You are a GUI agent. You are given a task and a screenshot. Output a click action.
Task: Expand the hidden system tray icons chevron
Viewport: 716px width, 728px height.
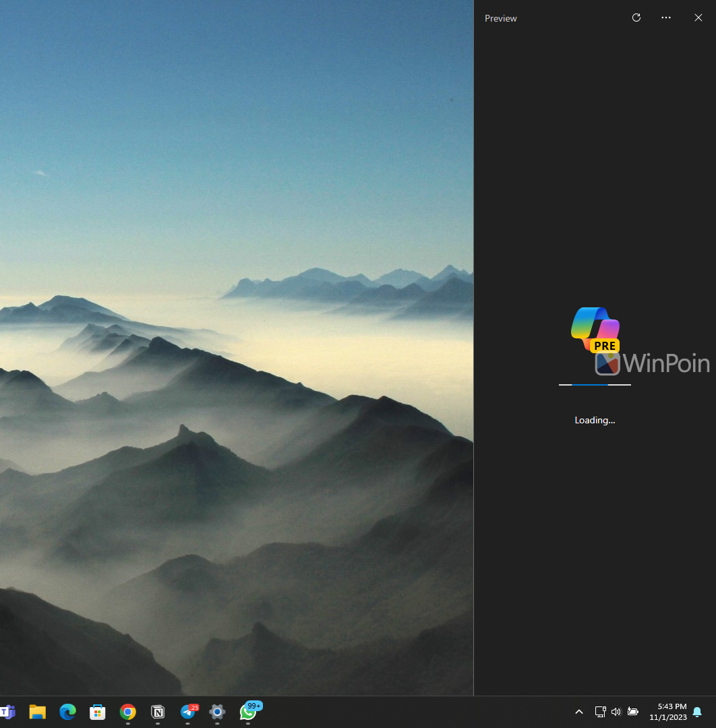pyautogui.click(x=579, y=712)
